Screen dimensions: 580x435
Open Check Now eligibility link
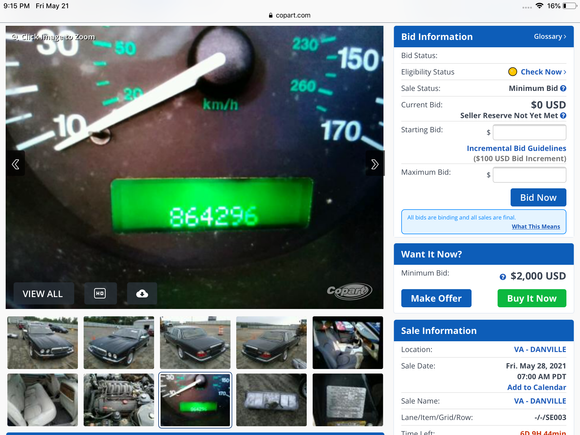tap(543, 72)
